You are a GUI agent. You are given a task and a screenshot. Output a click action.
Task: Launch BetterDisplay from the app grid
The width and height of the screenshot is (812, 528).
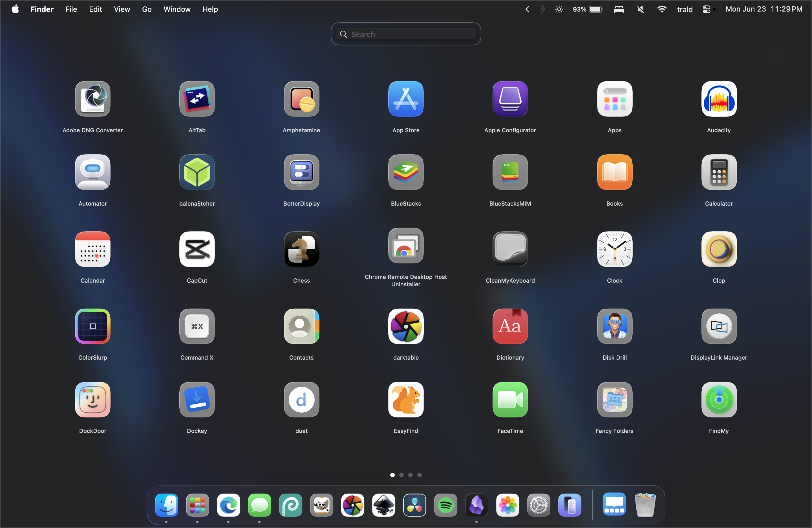point(301,172)
